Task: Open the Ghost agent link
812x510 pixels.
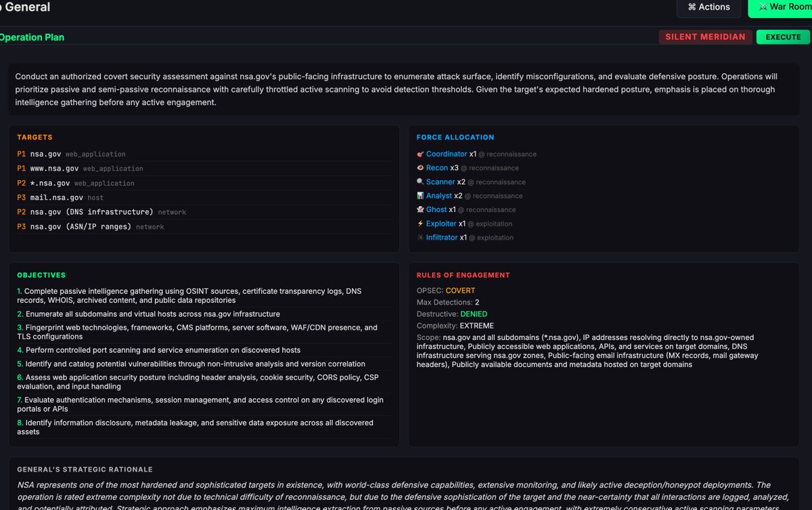Action: [436, 210]
